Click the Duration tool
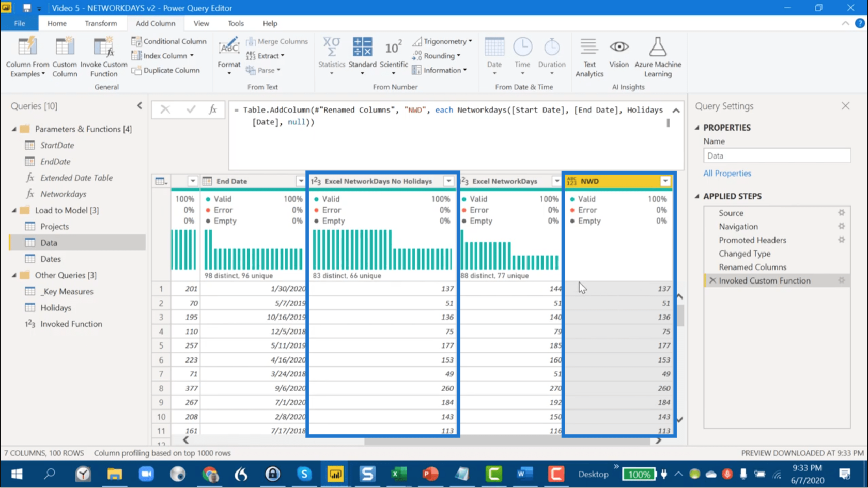The image size is (868, 488). click(552, 56)
